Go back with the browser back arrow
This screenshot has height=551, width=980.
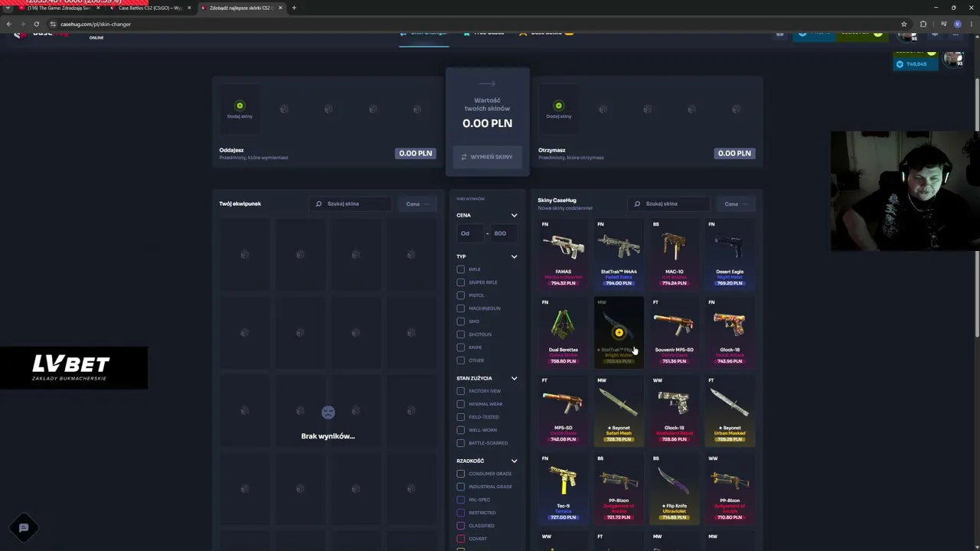click(9, 24)
